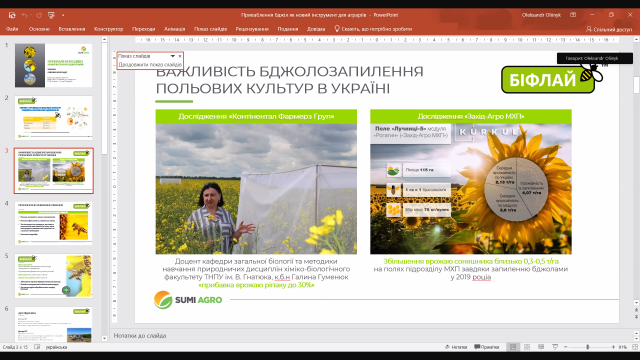Viewport: 640px width, 360px height.
Task: Switch to the Вставлення ribbon tab
Action: [x=72, y=29]
